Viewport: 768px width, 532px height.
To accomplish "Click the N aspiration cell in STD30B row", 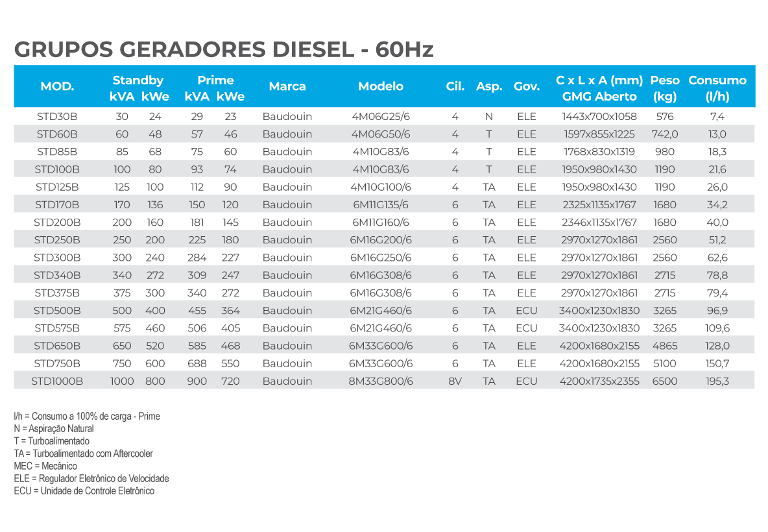I will [489, 117].
